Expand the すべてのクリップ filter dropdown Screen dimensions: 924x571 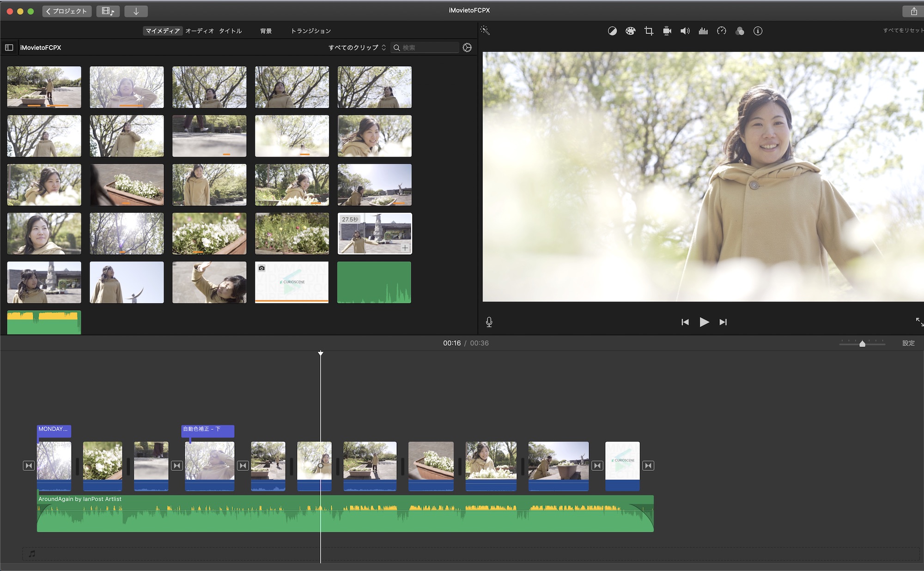pyautogui.click(x=357, y=48)
